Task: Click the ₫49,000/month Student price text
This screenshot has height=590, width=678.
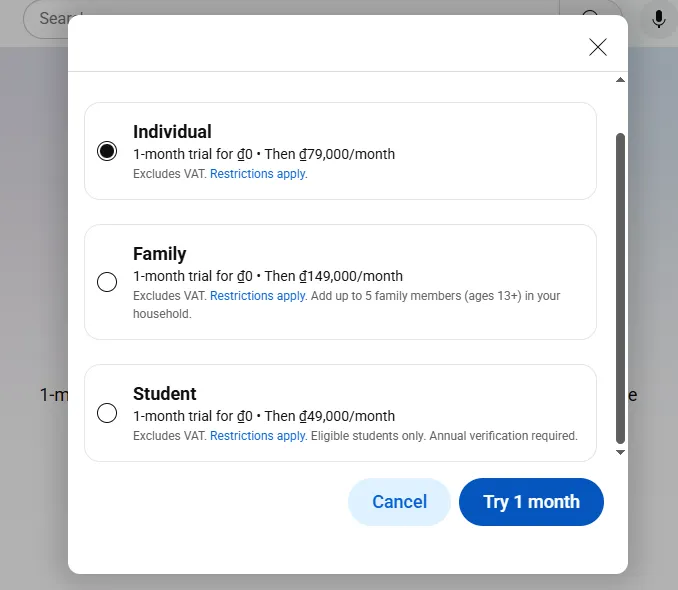Action: pos(330,416)
